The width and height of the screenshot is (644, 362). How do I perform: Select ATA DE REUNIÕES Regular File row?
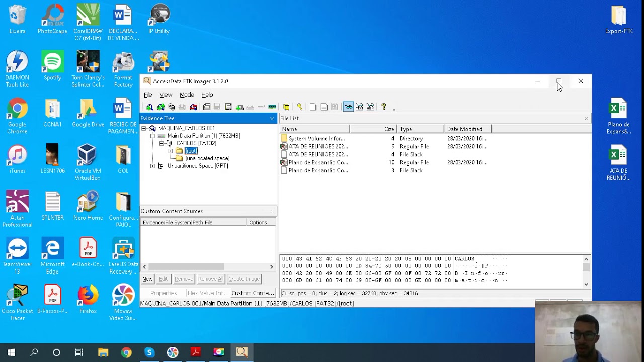point(385,146)
